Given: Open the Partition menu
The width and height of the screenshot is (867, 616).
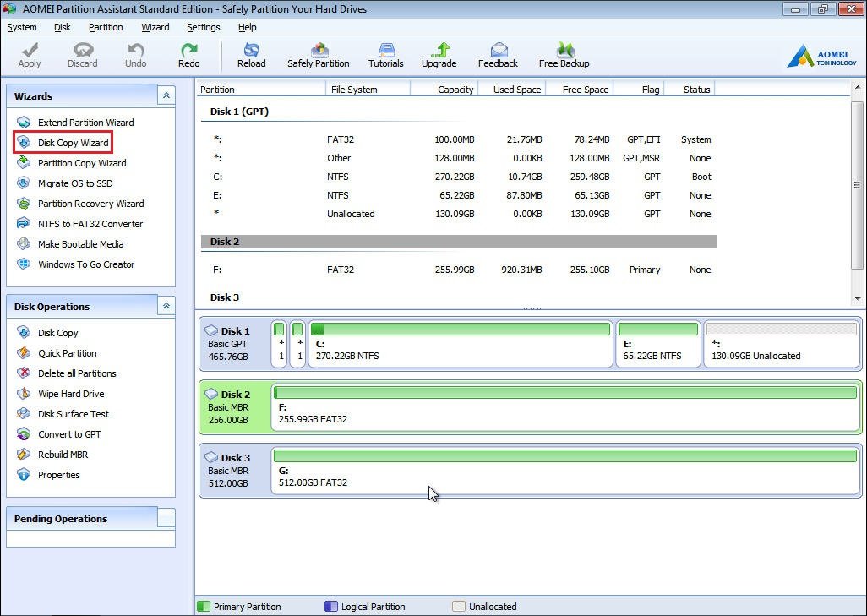Looking at the screenshot, I should [x=106, y=27].
